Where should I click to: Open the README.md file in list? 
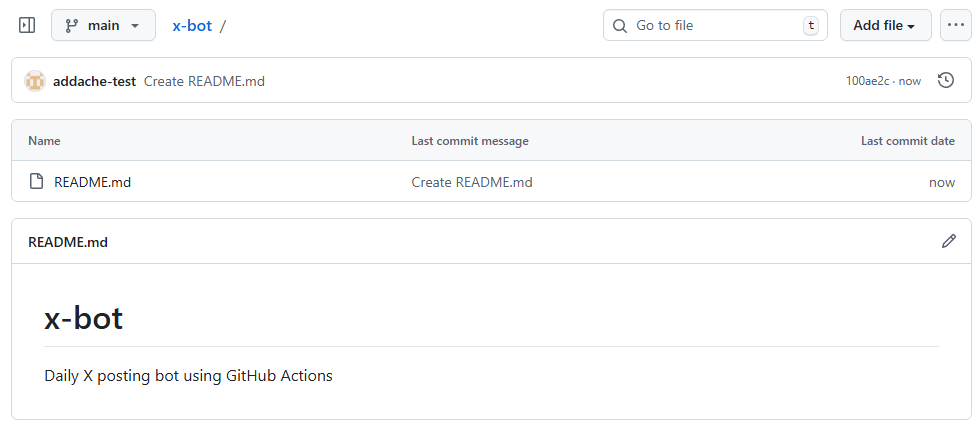[x=93, y=182]
